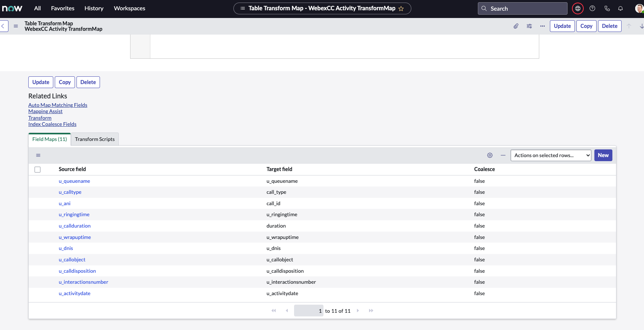Open the History menu
This screenshot has height=330, width=644.
[x=94, y=8]
